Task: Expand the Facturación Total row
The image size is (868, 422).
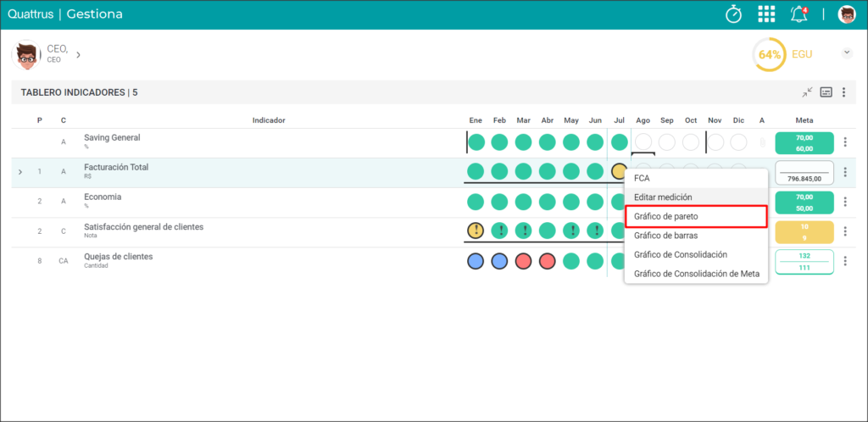Action: point(20,172)
